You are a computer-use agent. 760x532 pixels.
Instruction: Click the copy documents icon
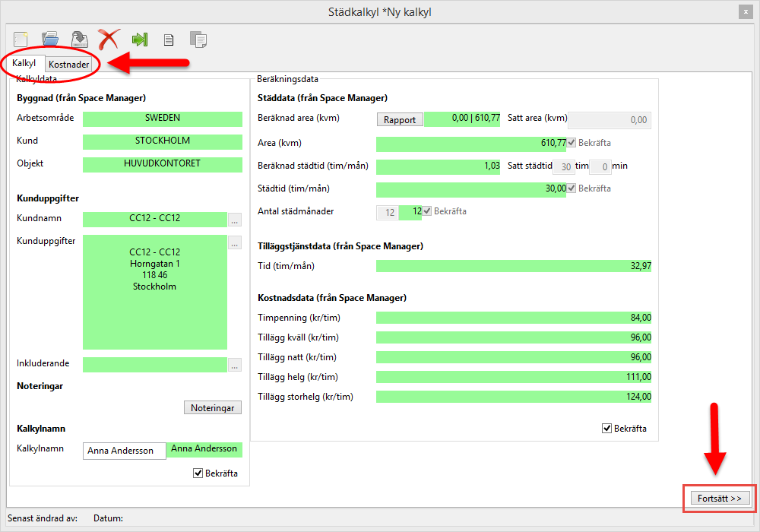[198, 40]
